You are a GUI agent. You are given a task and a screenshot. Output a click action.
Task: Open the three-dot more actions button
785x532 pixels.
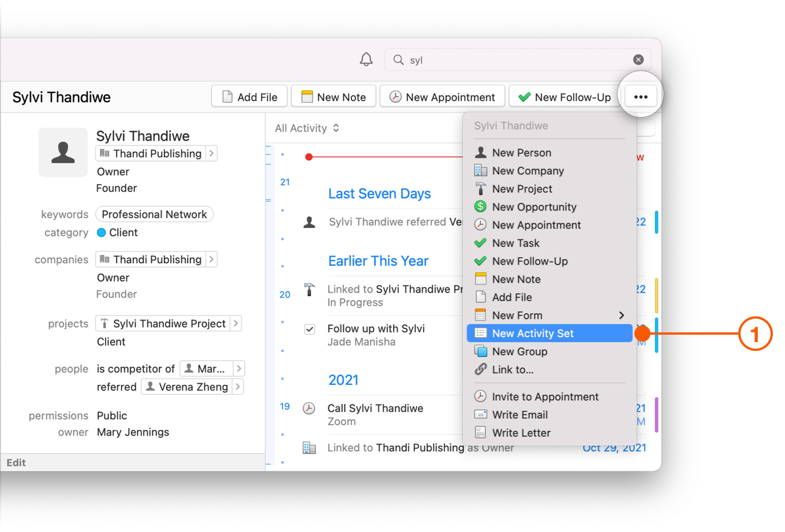(641, 97)
